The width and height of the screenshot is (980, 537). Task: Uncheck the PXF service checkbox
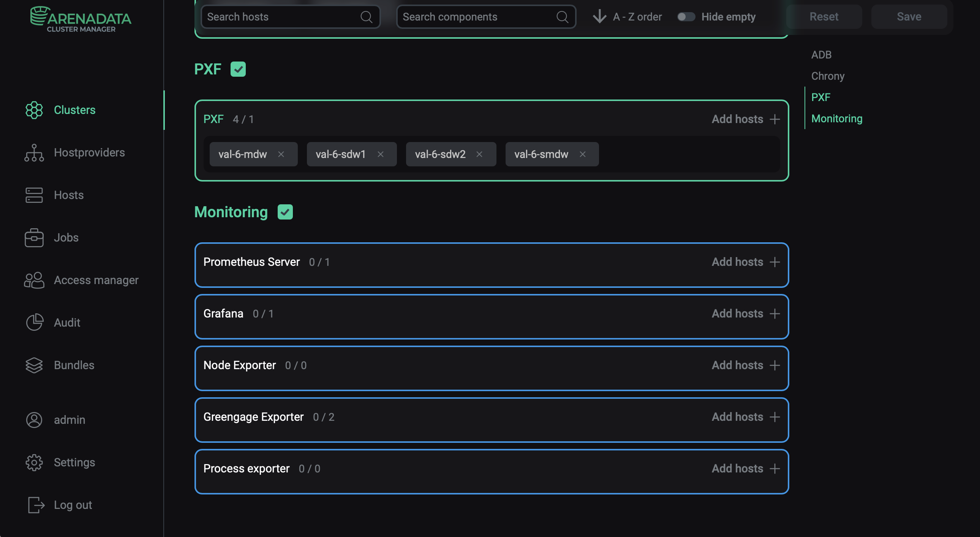[x=239, y=69]
